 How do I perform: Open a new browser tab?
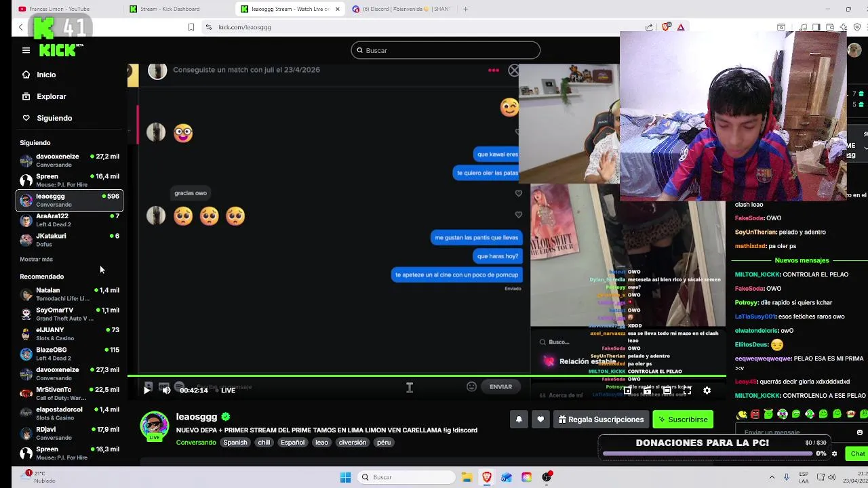[x=466, y=9]
